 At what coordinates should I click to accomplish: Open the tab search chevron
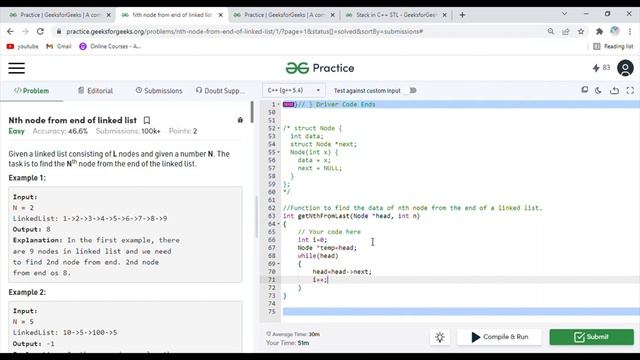click(564, 14)
